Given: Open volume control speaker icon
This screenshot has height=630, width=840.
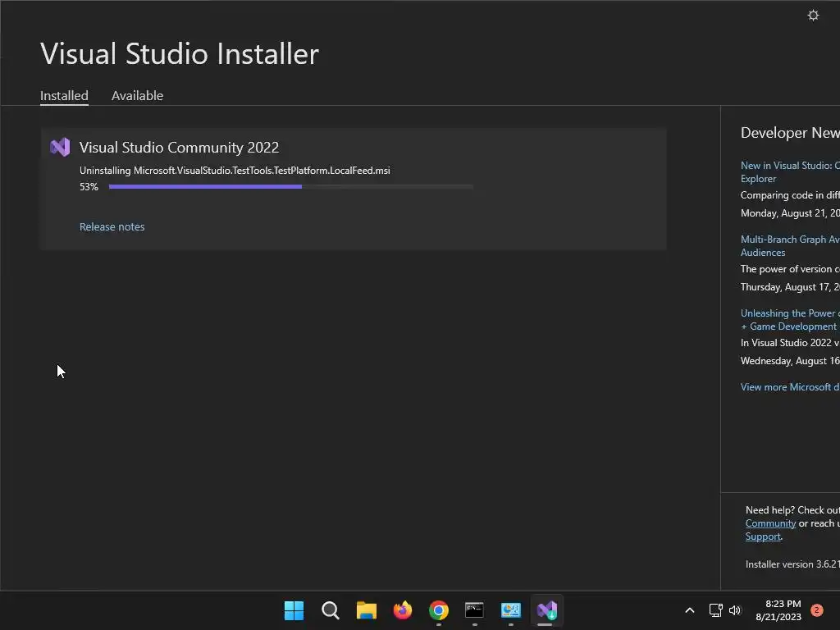Looking at the screenshot, I should click(x=734, y=610).
